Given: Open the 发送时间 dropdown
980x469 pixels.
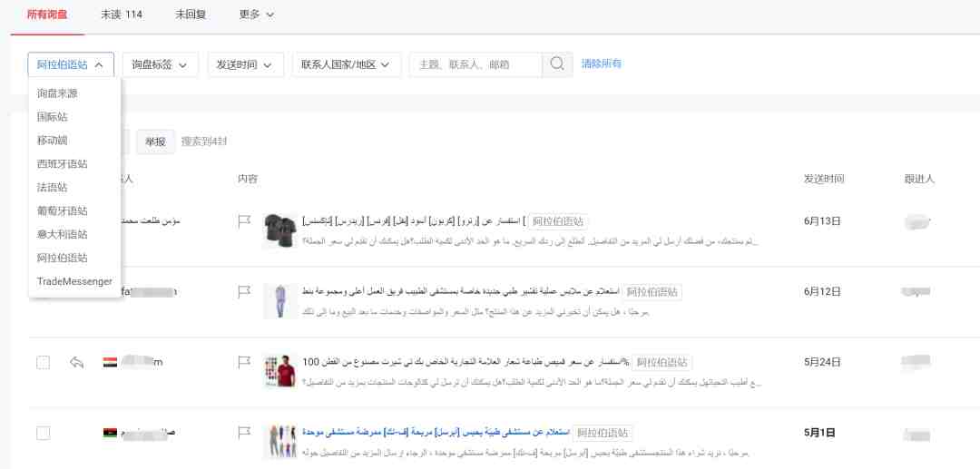Looking at the screenshot, I should click(245, 64).
